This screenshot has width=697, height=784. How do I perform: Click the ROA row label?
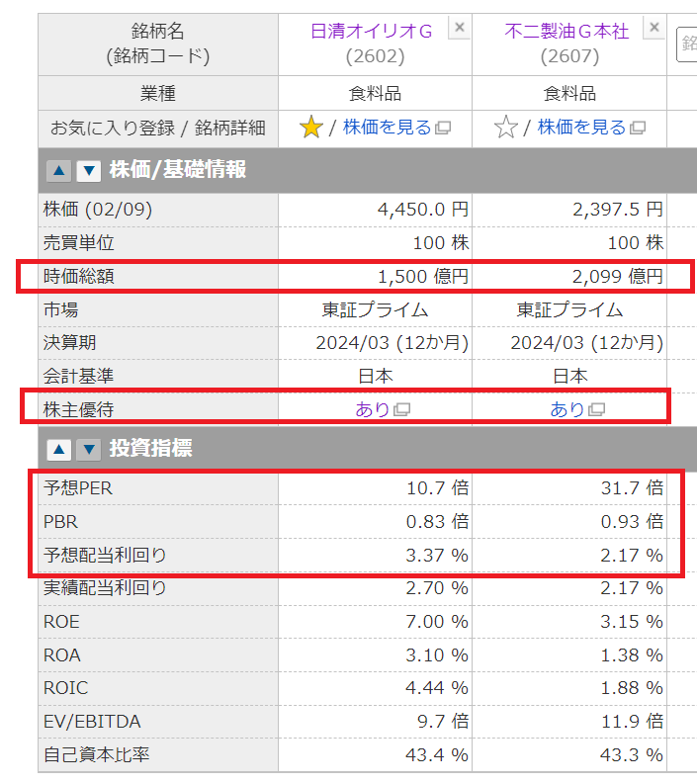coord(62,655)
